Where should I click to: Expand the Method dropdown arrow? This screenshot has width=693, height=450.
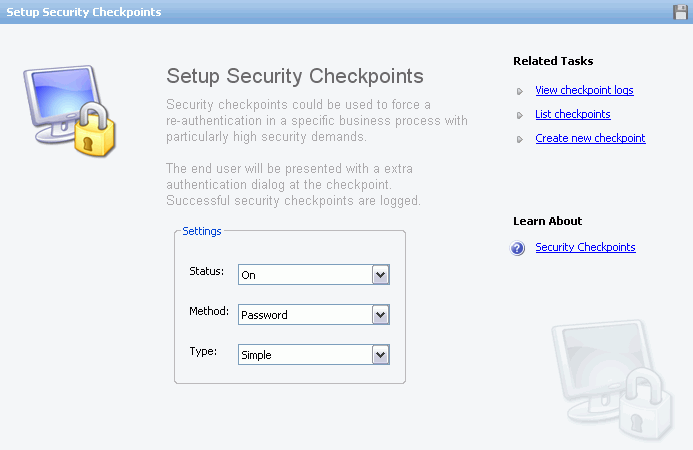[x=381, y=315]
